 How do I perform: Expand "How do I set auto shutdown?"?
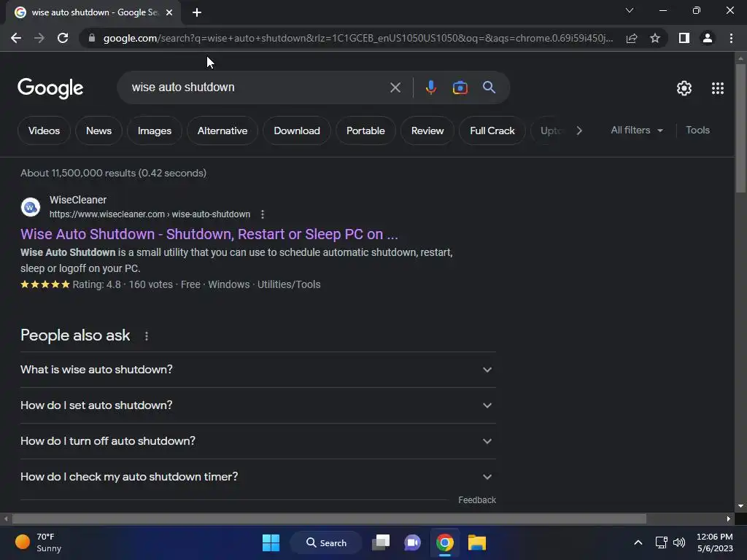point(258,405)
